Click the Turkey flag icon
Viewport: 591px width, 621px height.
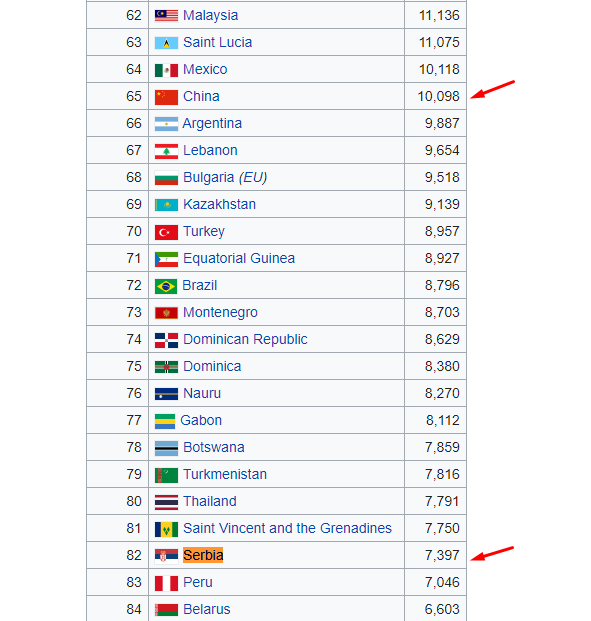coord(166,232)
